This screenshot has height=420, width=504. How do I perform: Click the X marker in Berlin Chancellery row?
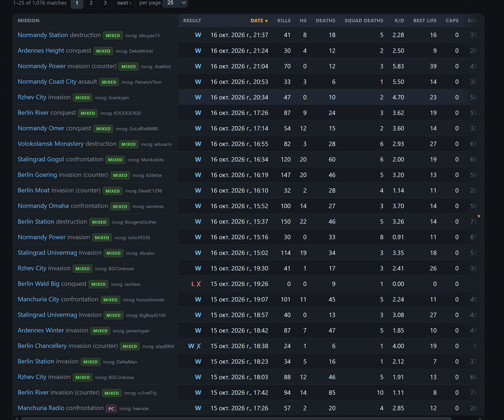[x=199, y=346]
